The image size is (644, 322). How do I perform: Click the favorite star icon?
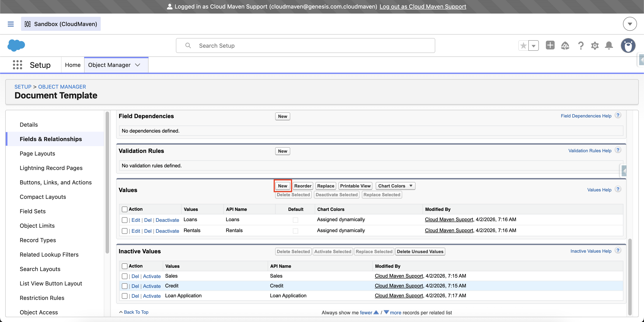tap(523, 46)
